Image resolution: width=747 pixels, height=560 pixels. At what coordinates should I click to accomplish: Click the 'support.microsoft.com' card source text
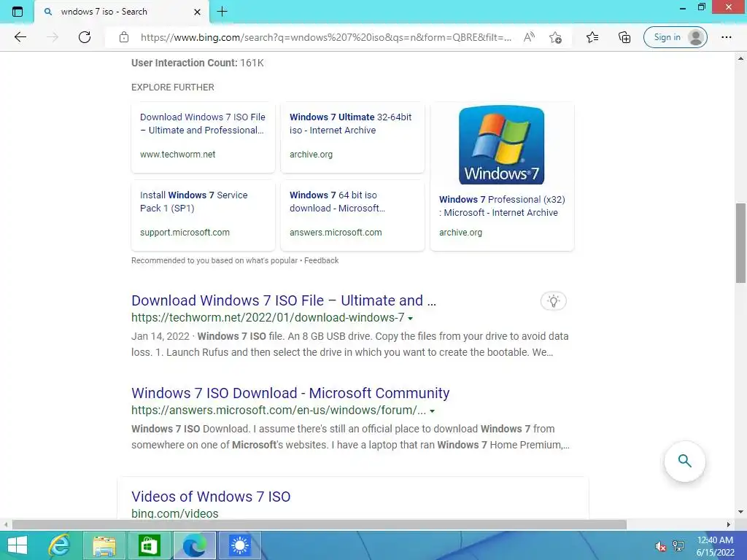pos(185,233)
